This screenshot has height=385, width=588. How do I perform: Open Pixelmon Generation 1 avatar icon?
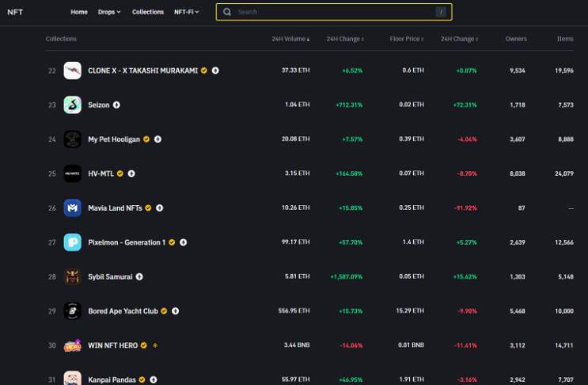click(x=72, y=242)
